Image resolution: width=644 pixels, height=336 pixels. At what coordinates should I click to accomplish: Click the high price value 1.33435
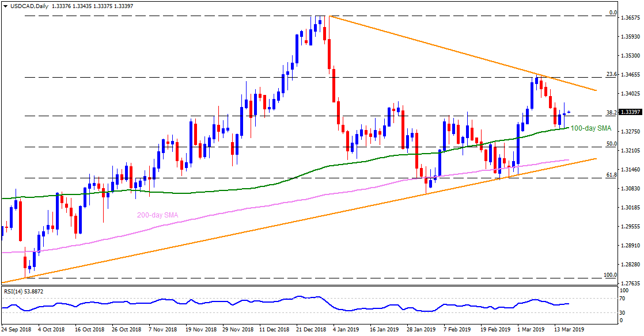[x=82, y=6]
